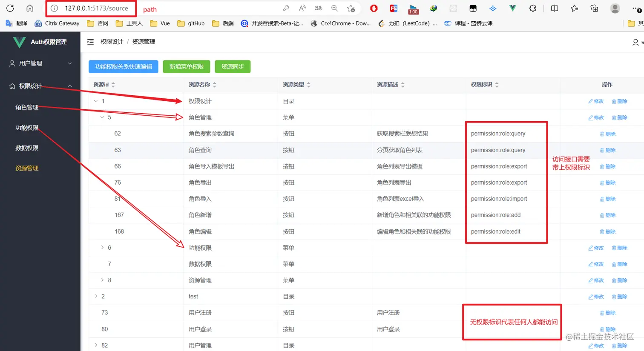Open the extension icon with 1.00 badge
Screen dimensions: 644x351
[413, 9]
